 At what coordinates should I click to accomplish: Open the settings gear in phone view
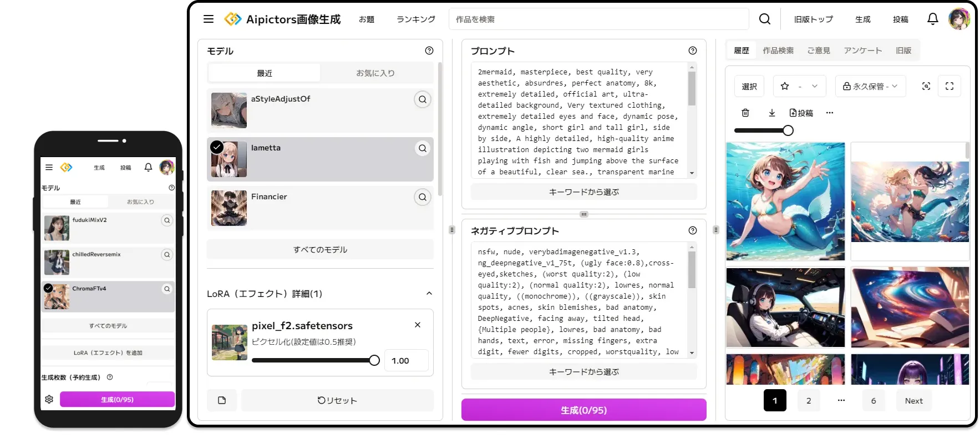(x=49, y=399)
